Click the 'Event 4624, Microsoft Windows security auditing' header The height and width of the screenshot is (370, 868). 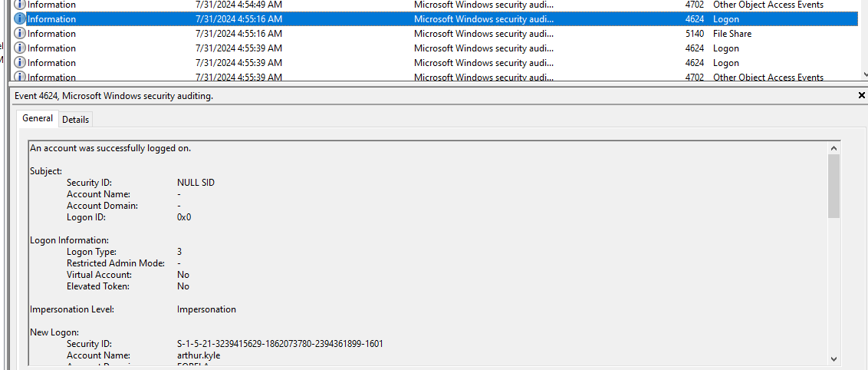(x=113, y=96)
